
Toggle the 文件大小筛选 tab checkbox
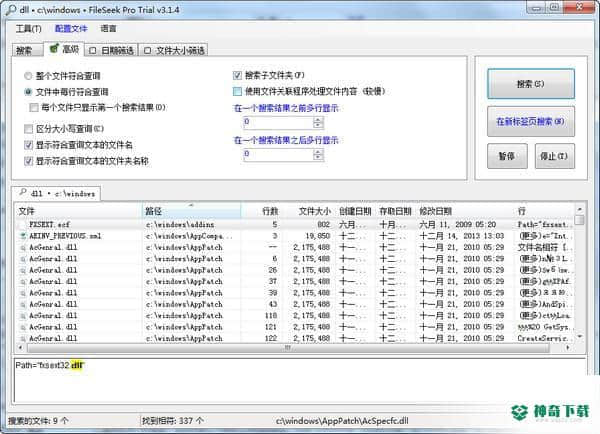point(147,51)
